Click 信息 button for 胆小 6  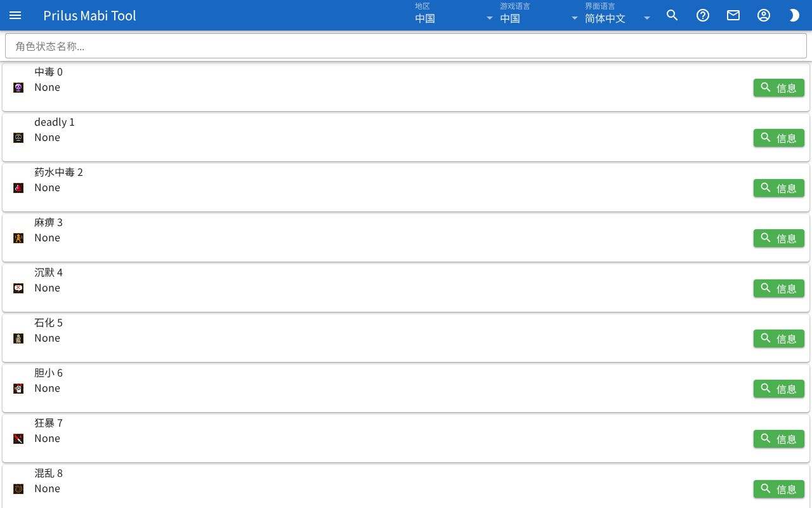tap(779, 389)
